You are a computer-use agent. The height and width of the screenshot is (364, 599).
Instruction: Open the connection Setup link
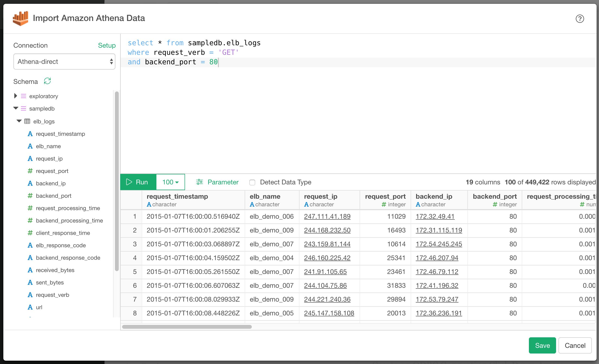(x=107, y=45)
